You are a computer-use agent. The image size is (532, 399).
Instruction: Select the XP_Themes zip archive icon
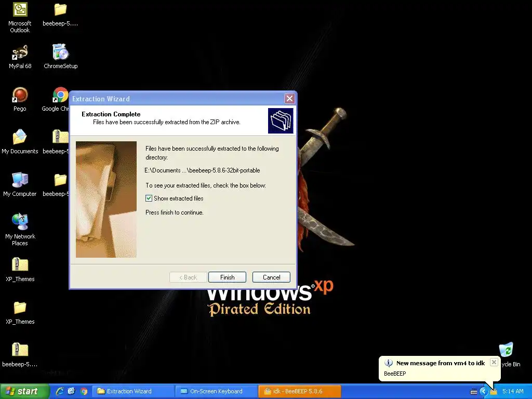20,270
